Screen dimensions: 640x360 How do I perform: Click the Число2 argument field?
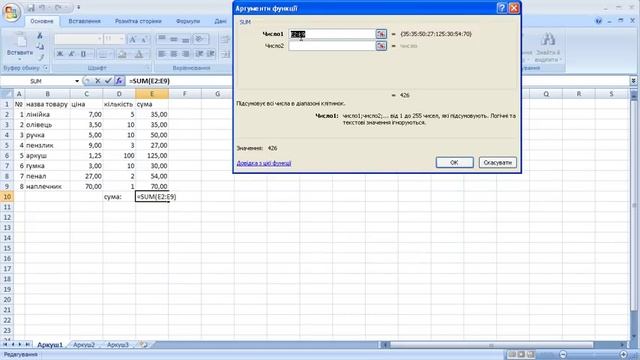[332, 46]
